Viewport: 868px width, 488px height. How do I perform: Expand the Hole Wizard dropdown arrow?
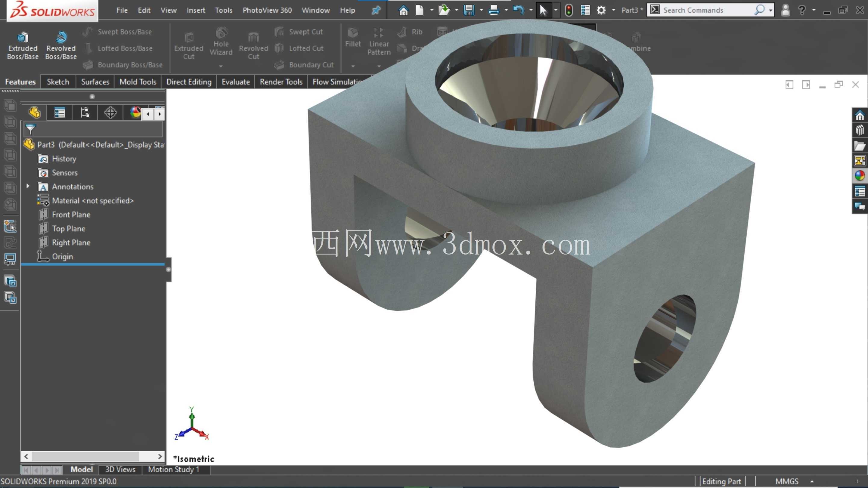[221, 66]
